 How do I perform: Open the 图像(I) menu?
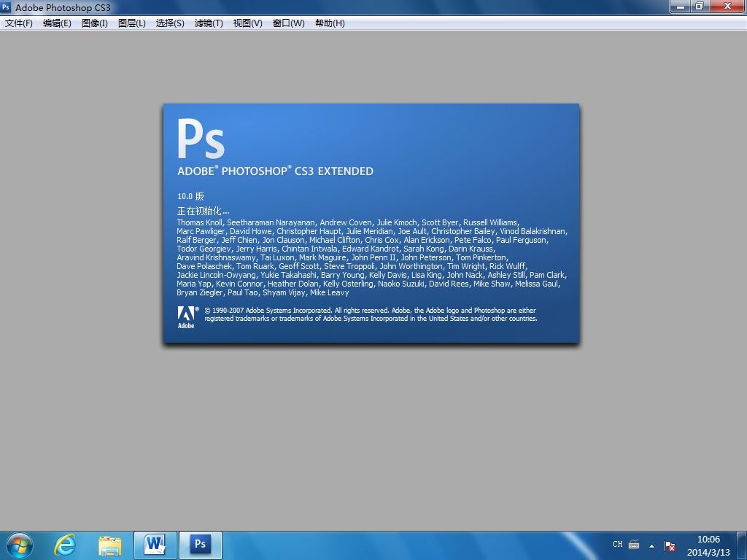(94, 23)
